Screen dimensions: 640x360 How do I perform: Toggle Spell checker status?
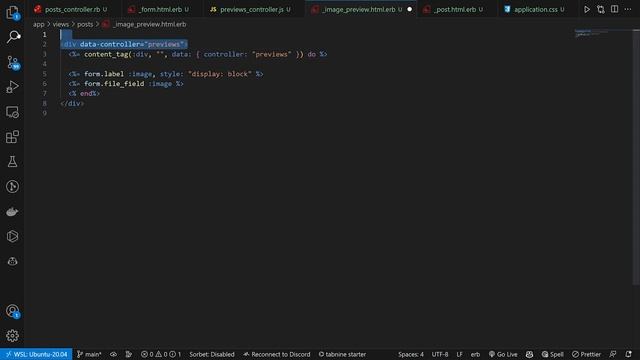tap(553, 354)
